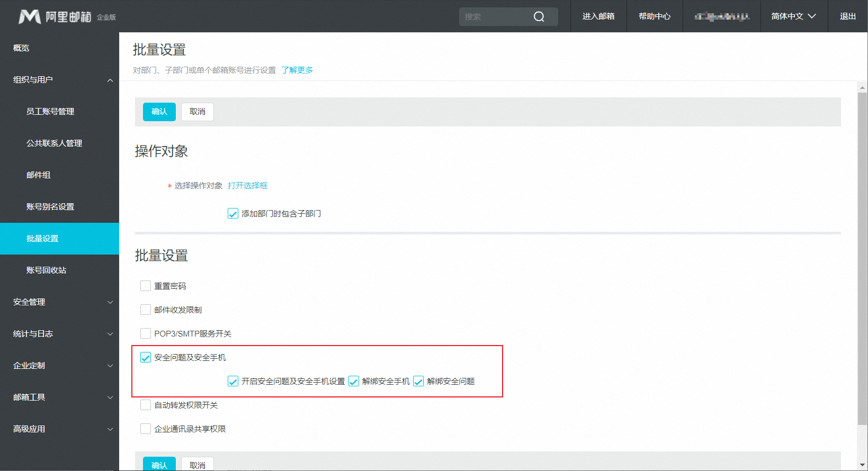This screenshot has height=471, width=868.
Task: Toggle the 解绑安全问题 checkbox
Action: (418, 382)
